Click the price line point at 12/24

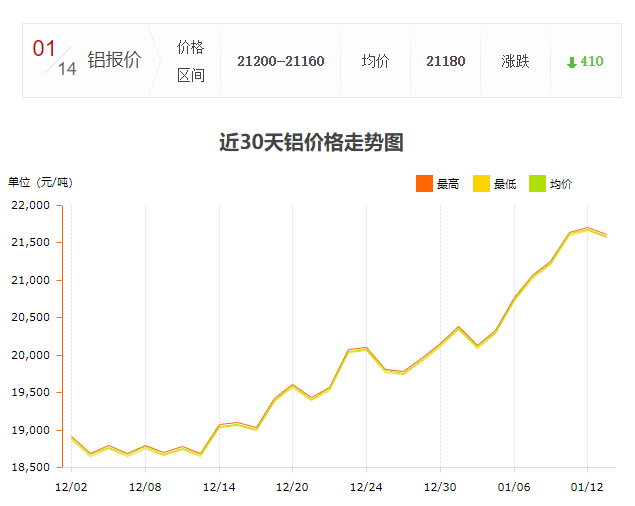coord(367,348)
